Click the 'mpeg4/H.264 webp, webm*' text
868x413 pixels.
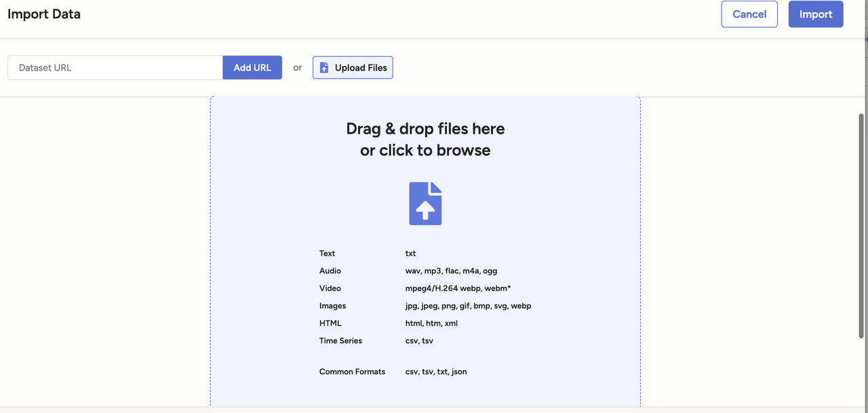(458, 289)
